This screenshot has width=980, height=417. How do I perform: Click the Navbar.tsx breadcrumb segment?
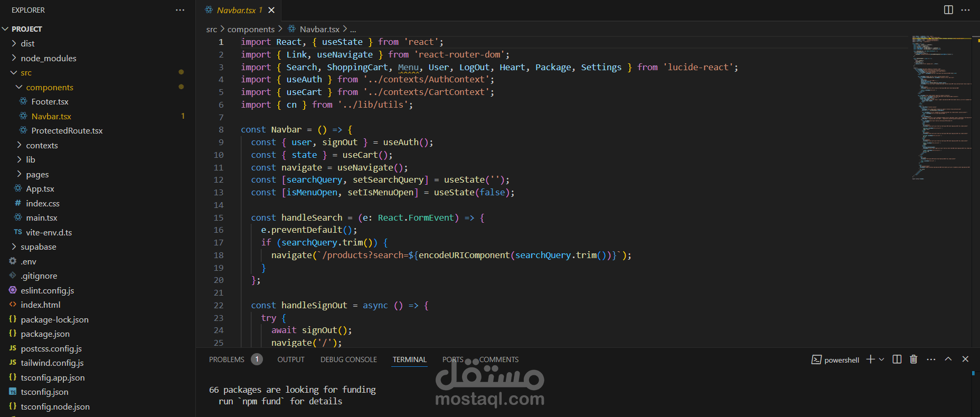click(x=319, y=30)
